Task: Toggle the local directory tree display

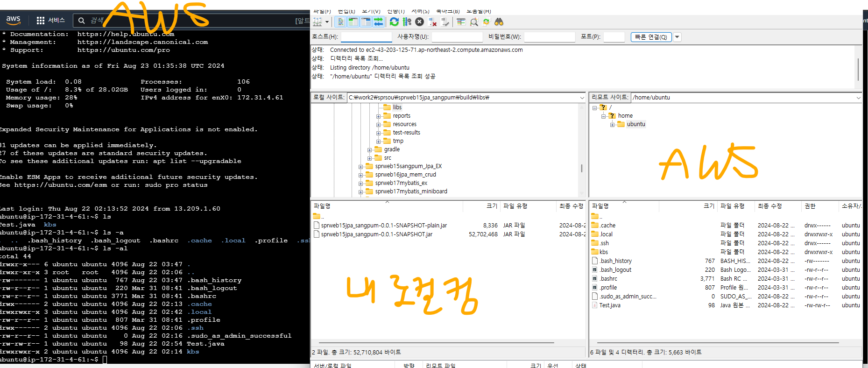Action: [353, 22]
